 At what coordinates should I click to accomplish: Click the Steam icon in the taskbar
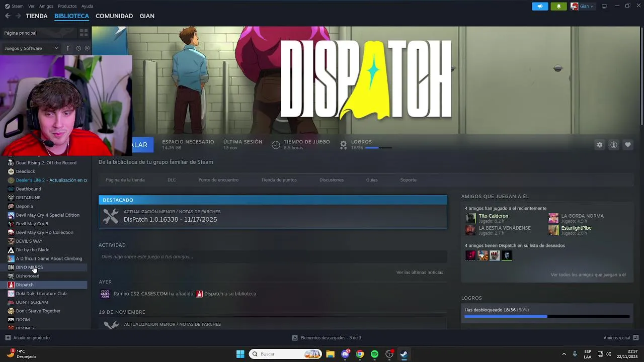404,354
